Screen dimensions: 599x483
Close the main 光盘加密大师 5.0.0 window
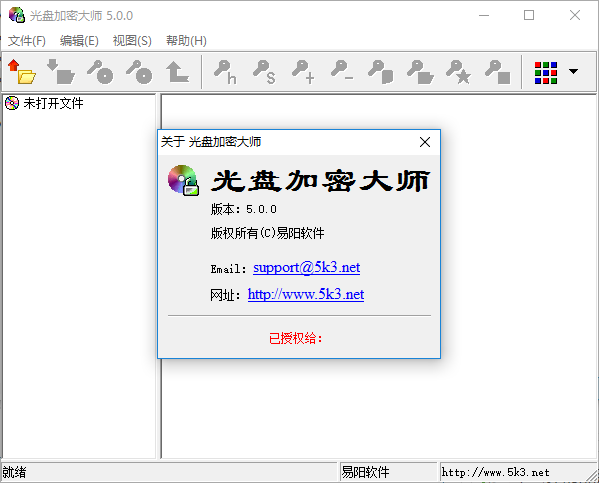click(575, 15)
